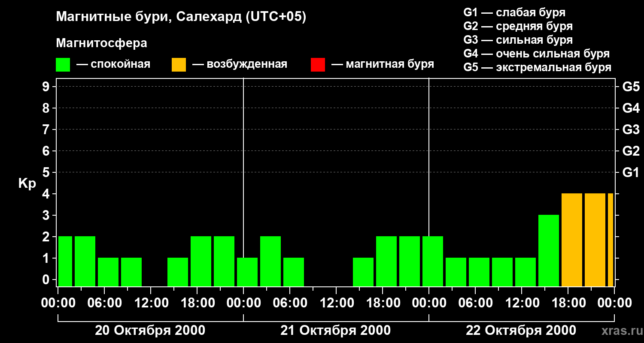Click the 'Kp' axis title
This screenshot has height=343, width=644.
pos(27,184)
